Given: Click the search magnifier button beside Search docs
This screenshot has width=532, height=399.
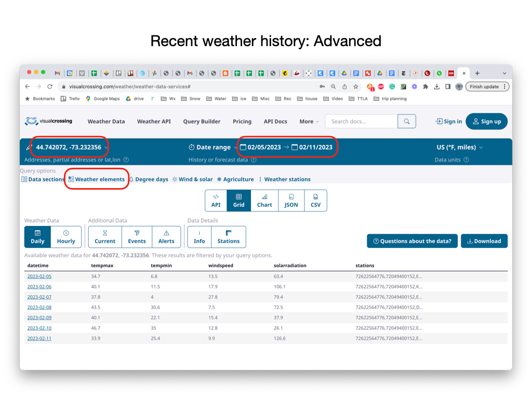Looking at the screenshot, I should click(x=407, y=122).
